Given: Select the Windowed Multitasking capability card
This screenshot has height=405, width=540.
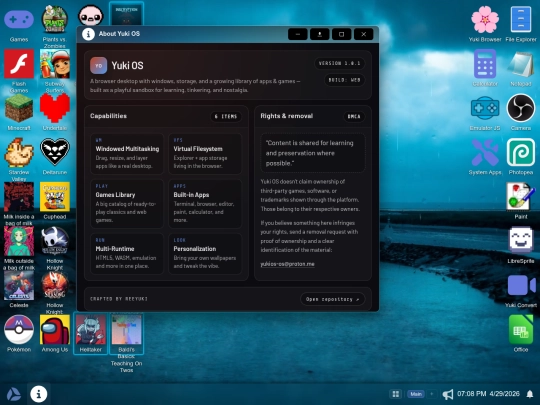Looking at the screenshot, I should (127, 153).
